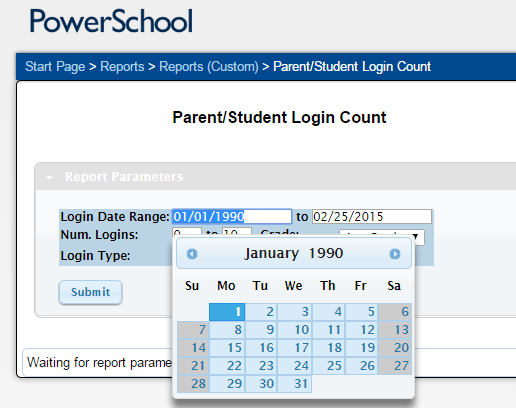Collapse the Report Parameters section

[x=49, y=178]
